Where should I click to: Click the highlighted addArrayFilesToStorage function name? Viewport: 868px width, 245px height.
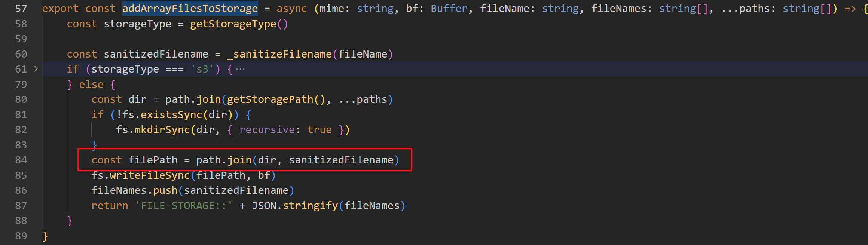[x=190, y=9]
